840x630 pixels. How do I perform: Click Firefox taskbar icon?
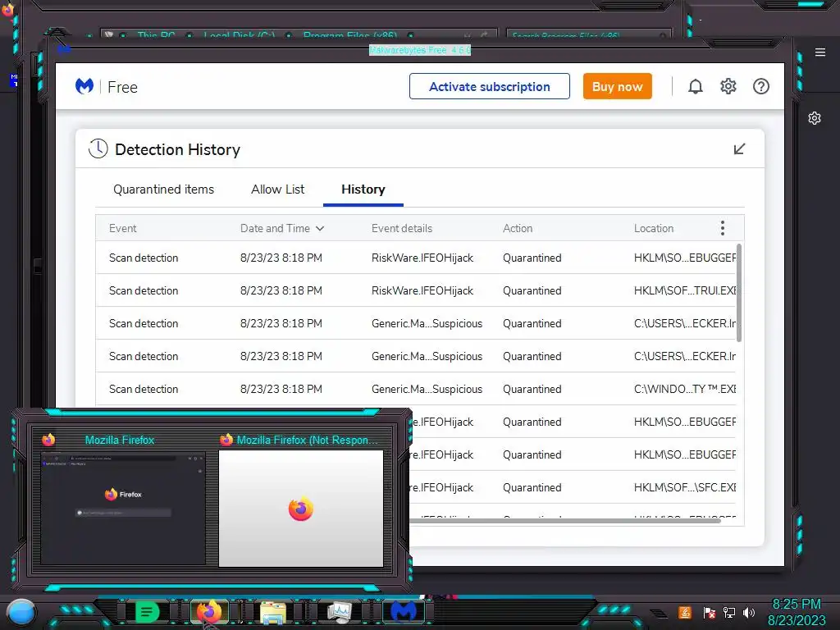click(x=209, y=612)
